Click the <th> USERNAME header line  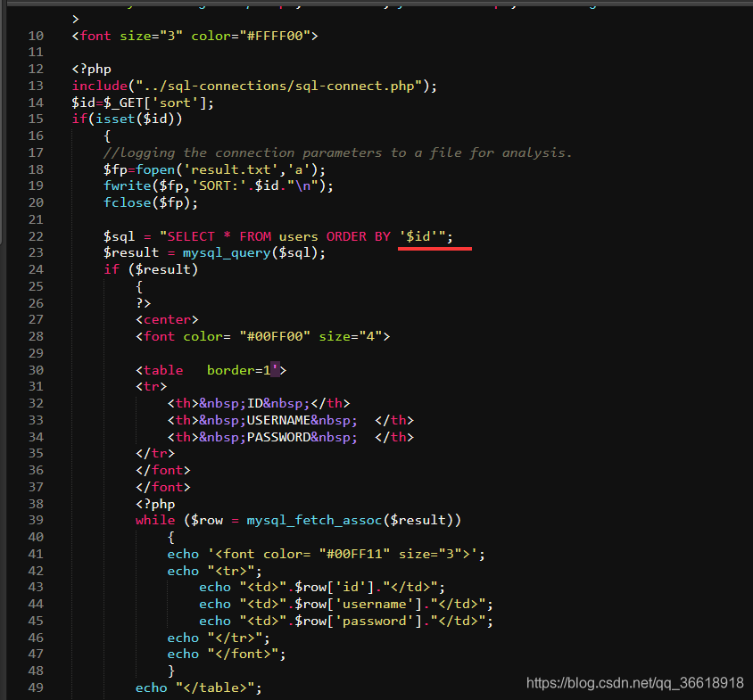290,421
